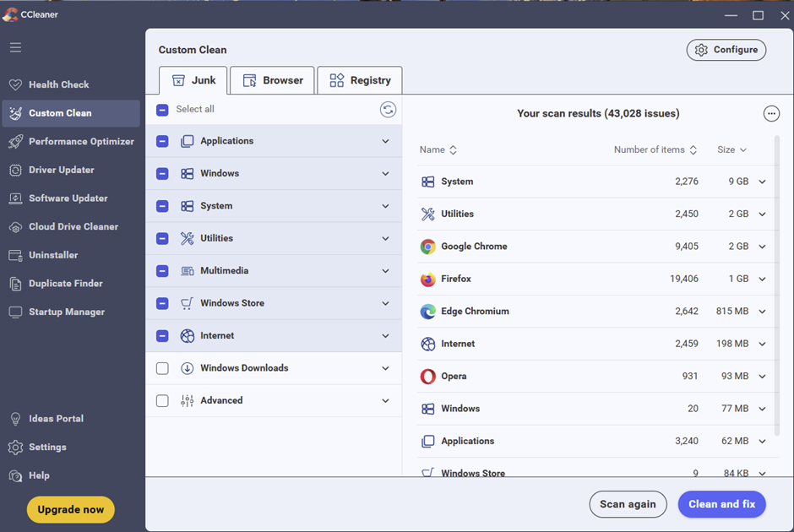Click the refresh icon beside Select all
Screen dimensions: 794x532
click(388, 110)
